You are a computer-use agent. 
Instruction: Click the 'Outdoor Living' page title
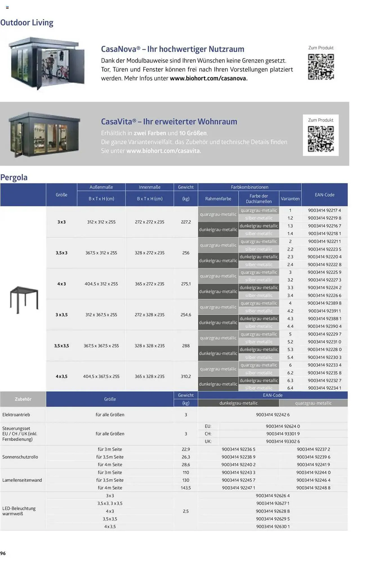point(27,23)
